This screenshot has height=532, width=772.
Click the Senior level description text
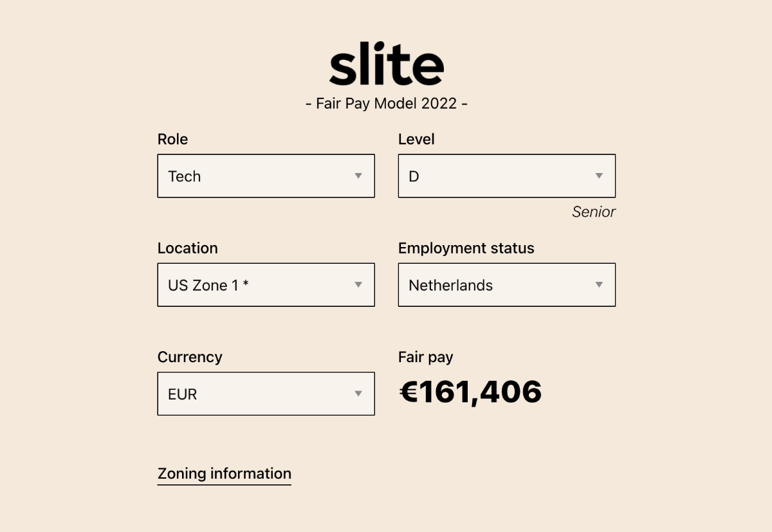pyautogui.click(x=594, y=212)
